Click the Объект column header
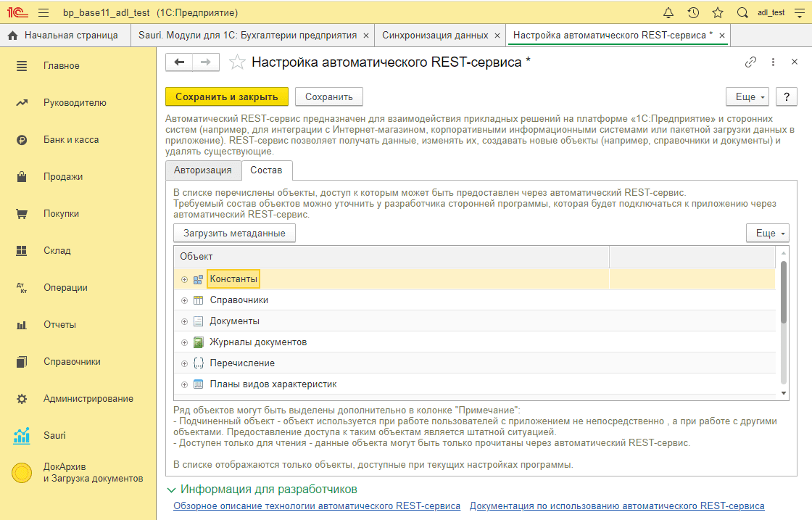812x520 pixels. pyautogui.click(x=391, y=257)
